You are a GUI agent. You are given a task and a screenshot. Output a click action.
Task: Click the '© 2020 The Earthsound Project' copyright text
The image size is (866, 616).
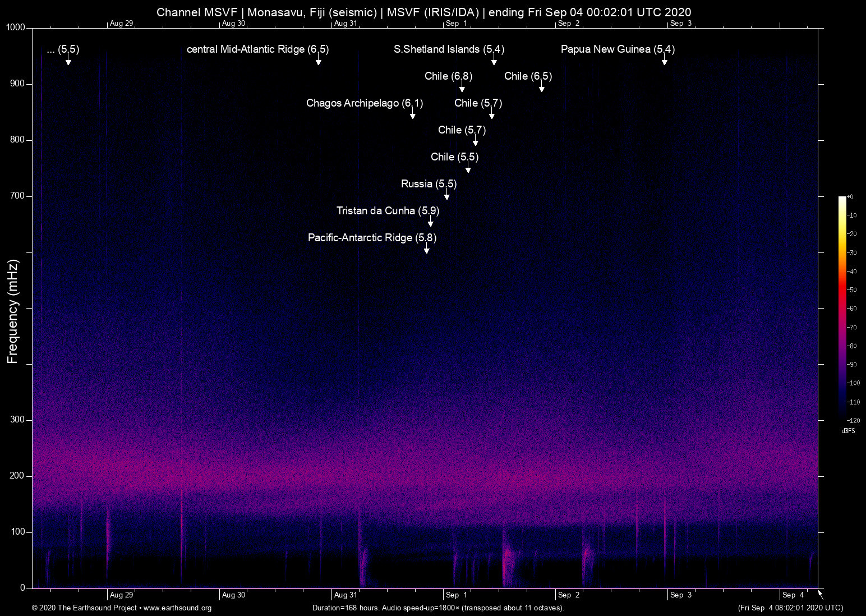[84, 608]
